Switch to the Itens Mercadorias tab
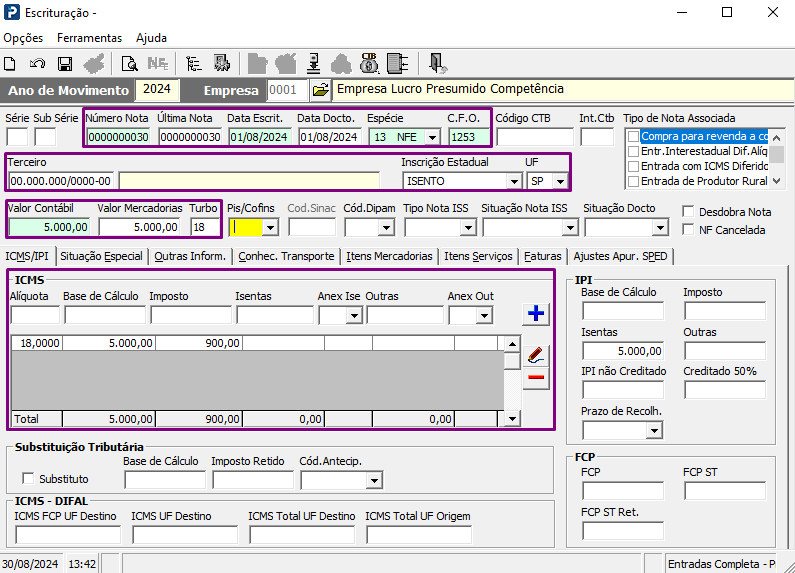The height and width of the screenshot is (573, 795). coord(389,256)
